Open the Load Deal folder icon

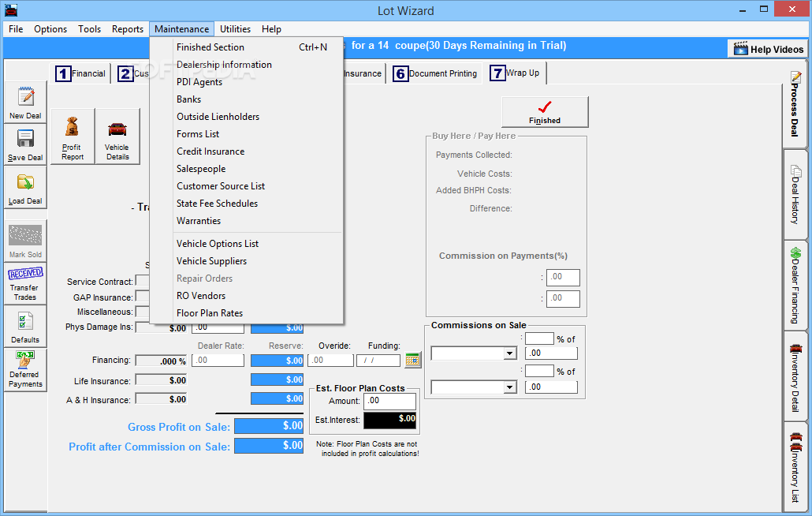tap(25, 182)
